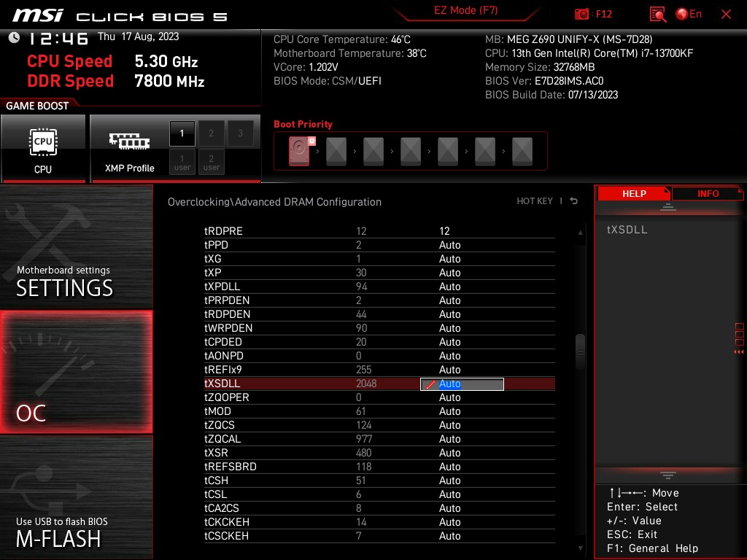
Task: Expand help panel using bottom grip handle
Action: tap(668, 475)
